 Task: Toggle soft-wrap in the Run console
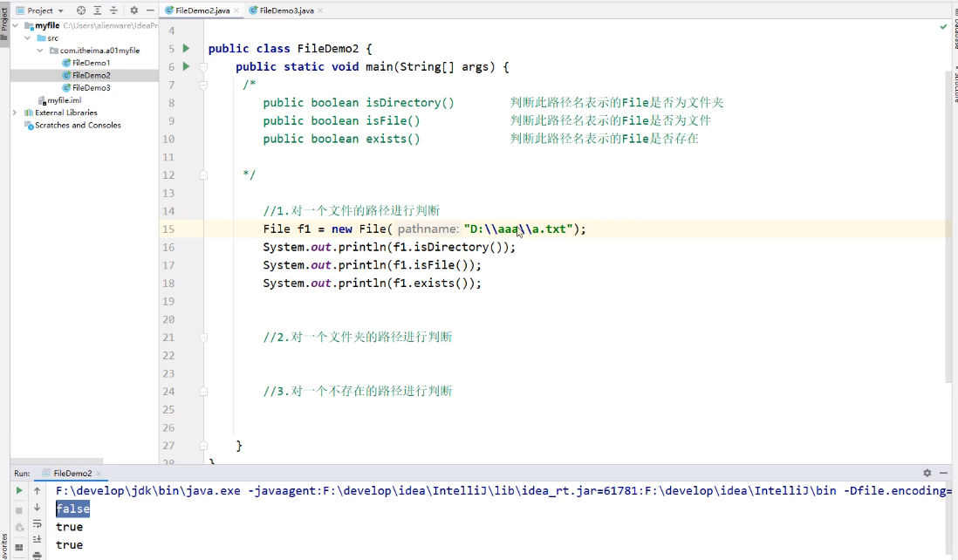(x=35, y=522)
